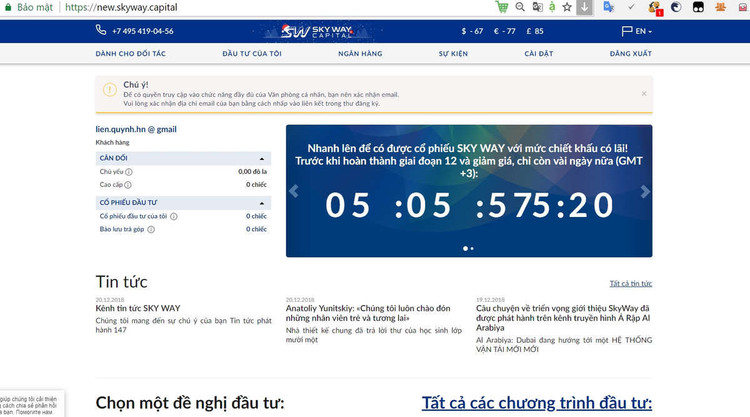Click the dark blue swirl extension icon
The image size is (750, 417).
tap(676, 7)
